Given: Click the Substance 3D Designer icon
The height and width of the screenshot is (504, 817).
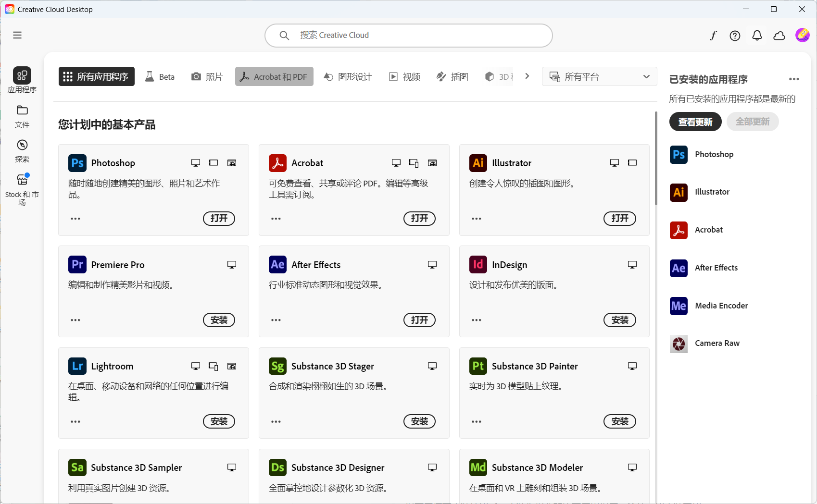Looking at the screenshot, I should click(x=278, y=467).
